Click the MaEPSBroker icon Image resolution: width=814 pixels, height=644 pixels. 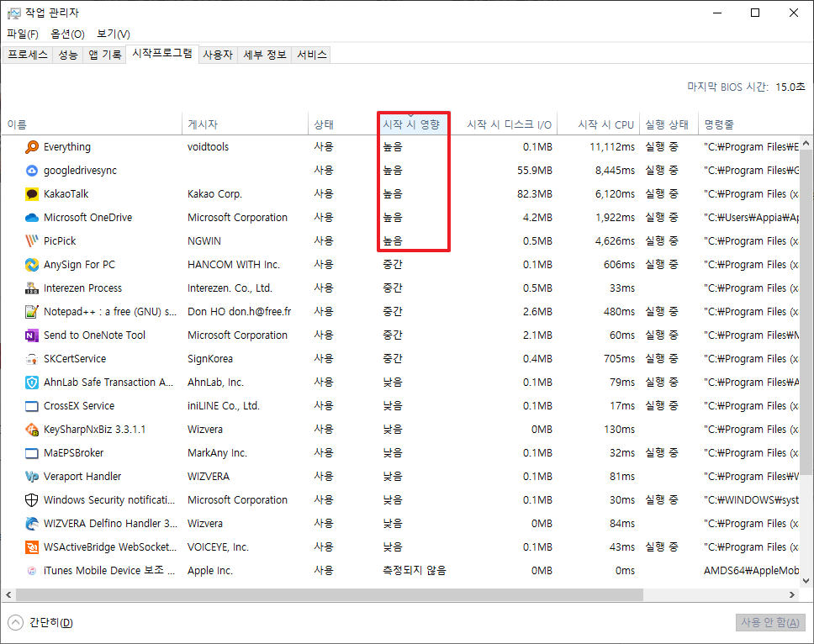32,453
